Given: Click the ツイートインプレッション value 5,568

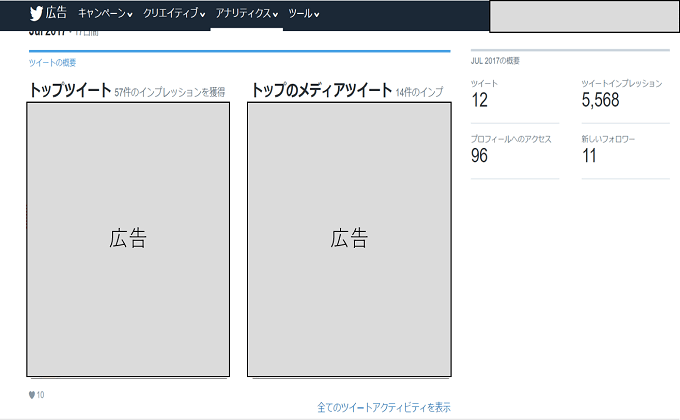Looking at the screenshot, I should [x=600, y=100].
